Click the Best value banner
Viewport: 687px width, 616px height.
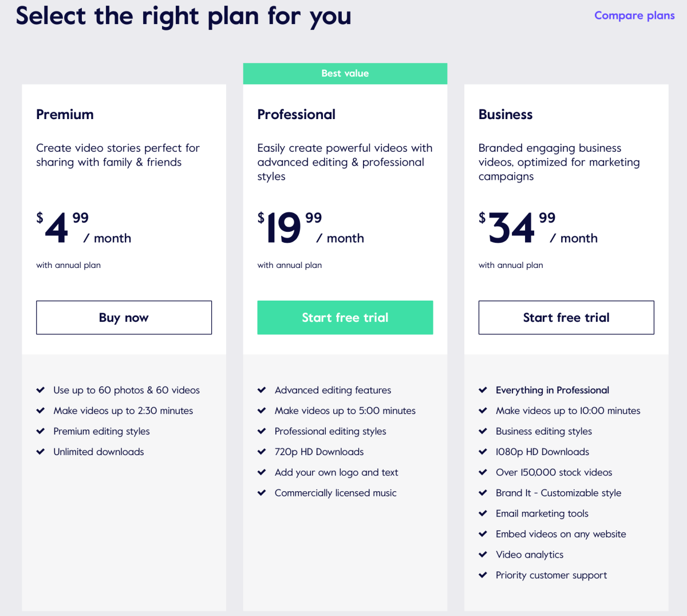pyautogui.click(x=345, y=73)
